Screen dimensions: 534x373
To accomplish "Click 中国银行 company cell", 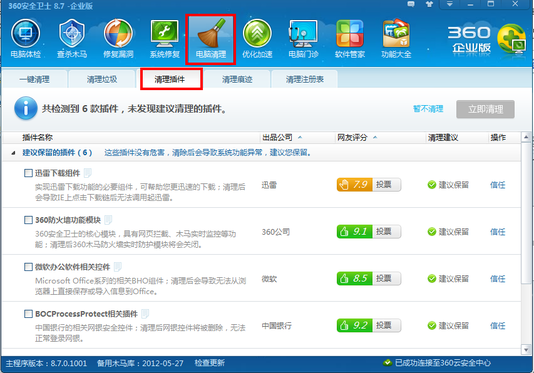I will 277,326.
